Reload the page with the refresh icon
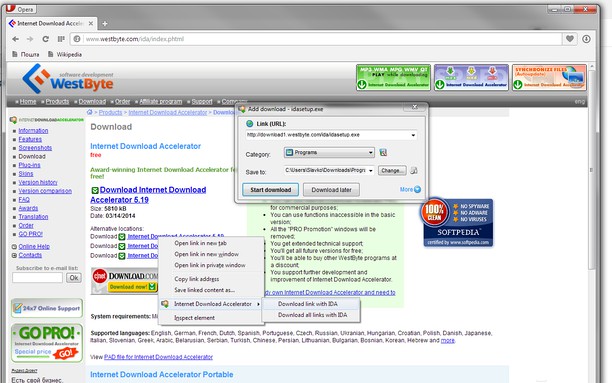The height and width of the screenshot is (383, 612). [x=45, y=39]
